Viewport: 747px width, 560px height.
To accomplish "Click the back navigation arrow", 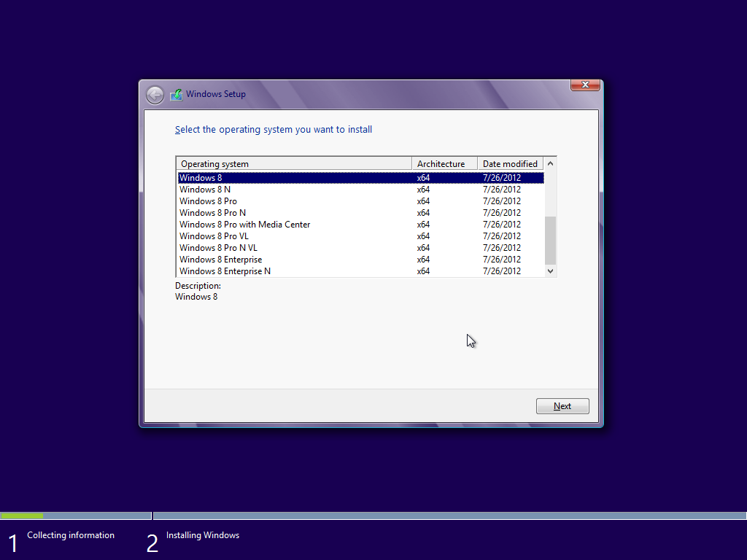I will (x=155, y=94).
